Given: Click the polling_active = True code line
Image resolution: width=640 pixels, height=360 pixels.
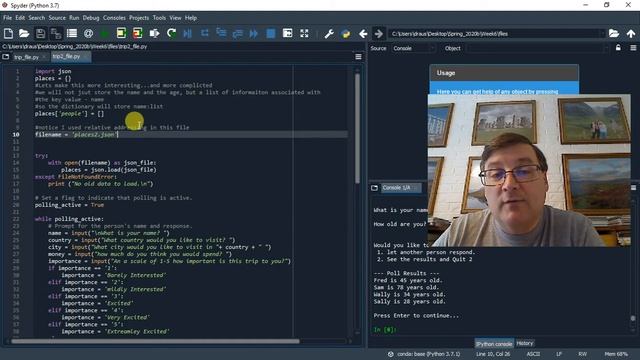Looking at the screenshot, I should (69, 205).
